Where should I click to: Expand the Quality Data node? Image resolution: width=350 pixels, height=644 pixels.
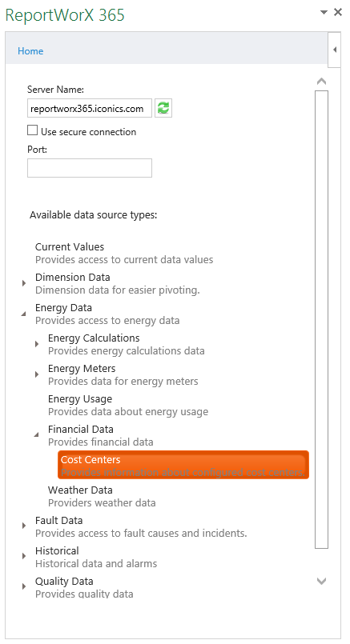coord(24,586)
